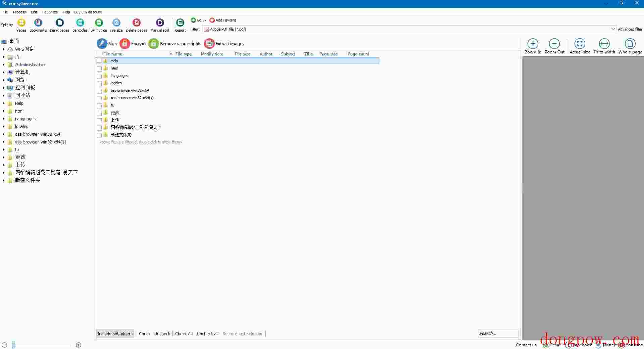644x349 pixels.
Task: Check the Help folder checkbox
Action: [x=99, y=61]
